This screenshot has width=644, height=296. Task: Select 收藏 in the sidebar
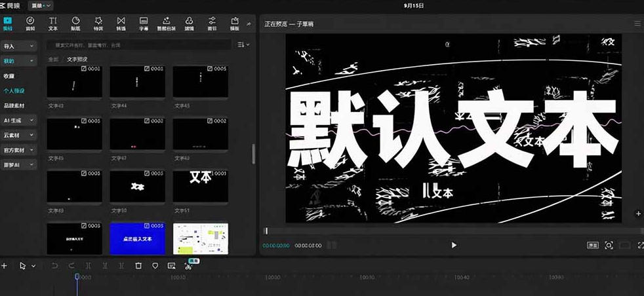(x=9, y=76)
